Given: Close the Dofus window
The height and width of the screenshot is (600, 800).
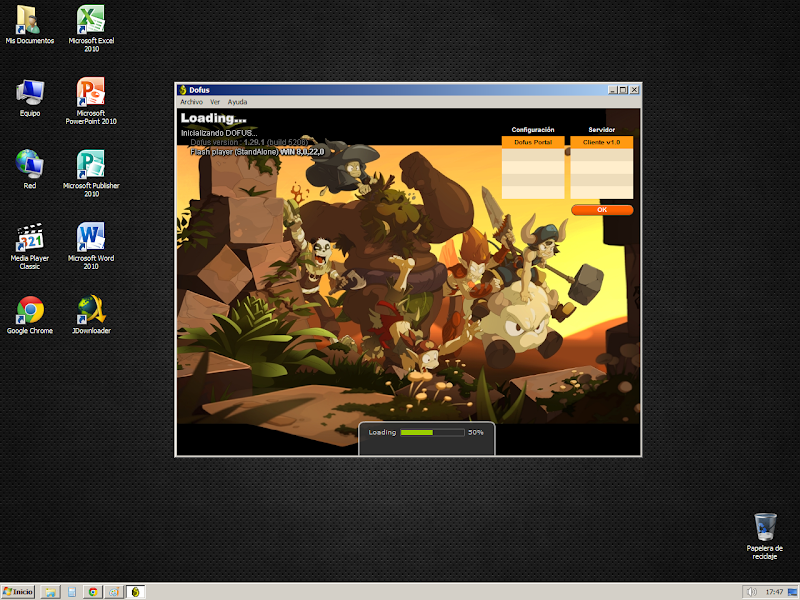Looking at the screenshot, I should point(634,90).
